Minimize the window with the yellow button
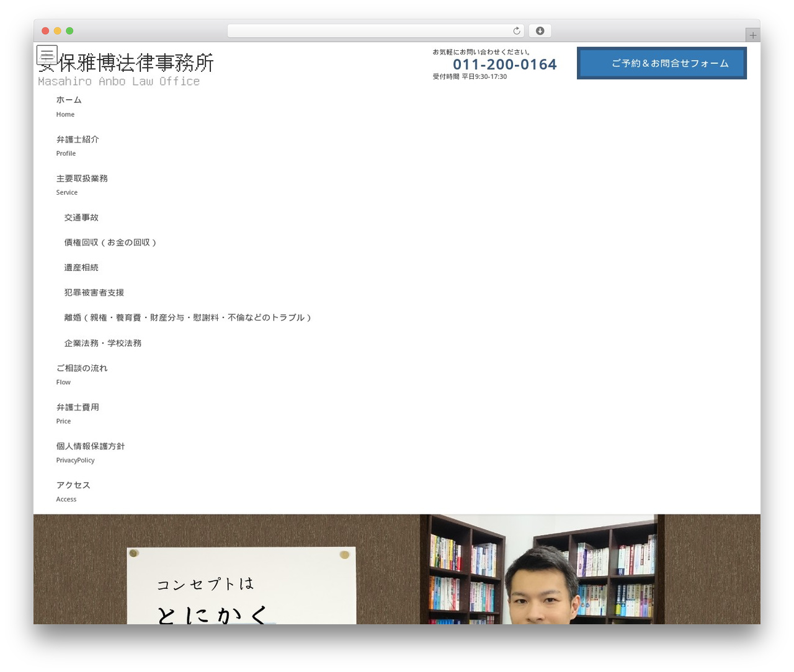Screen dimensions: 794x672 click(x=58, y=31)
